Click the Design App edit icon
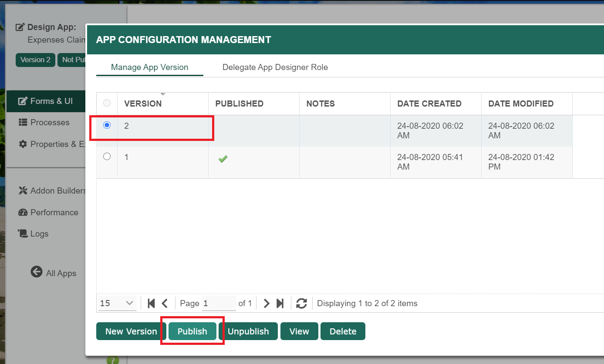The height and width of the screenshot is (364, 604). [20, 27]
